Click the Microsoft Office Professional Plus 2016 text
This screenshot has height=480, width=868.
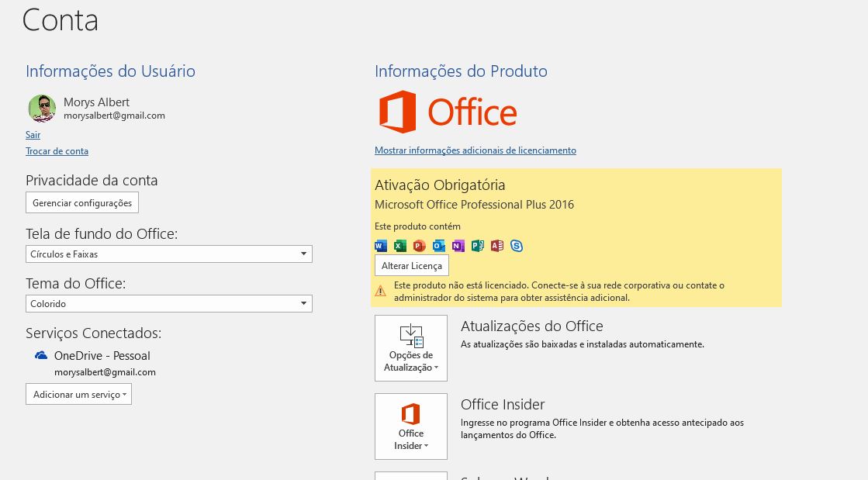pyautogui.click(x=475, y=204)
